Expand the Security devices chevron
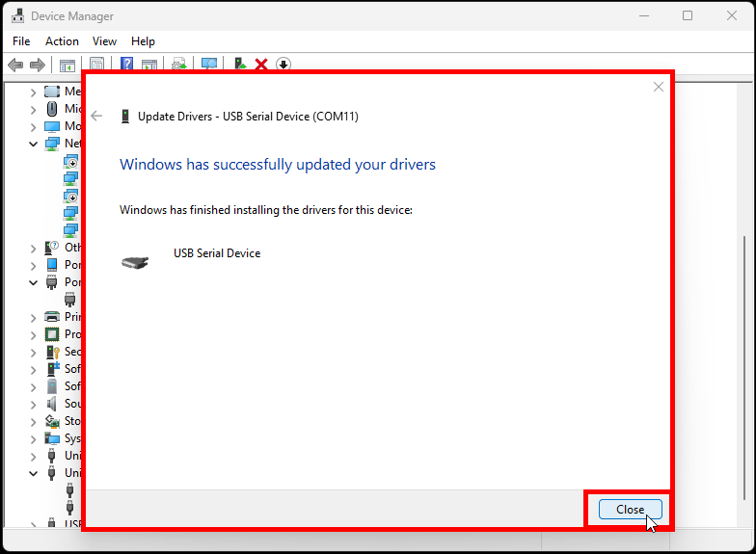756x554 pixels. pos(33,353)
